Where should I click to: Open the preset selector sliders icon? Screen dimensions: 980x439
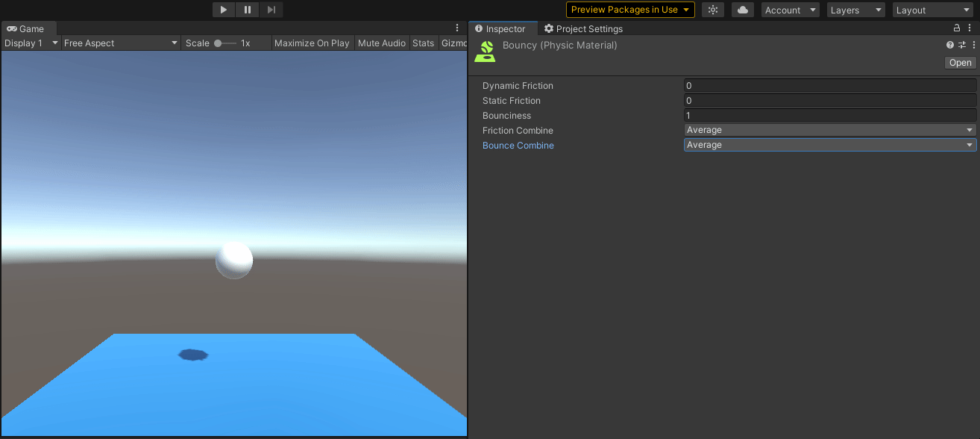coord(962,45)
